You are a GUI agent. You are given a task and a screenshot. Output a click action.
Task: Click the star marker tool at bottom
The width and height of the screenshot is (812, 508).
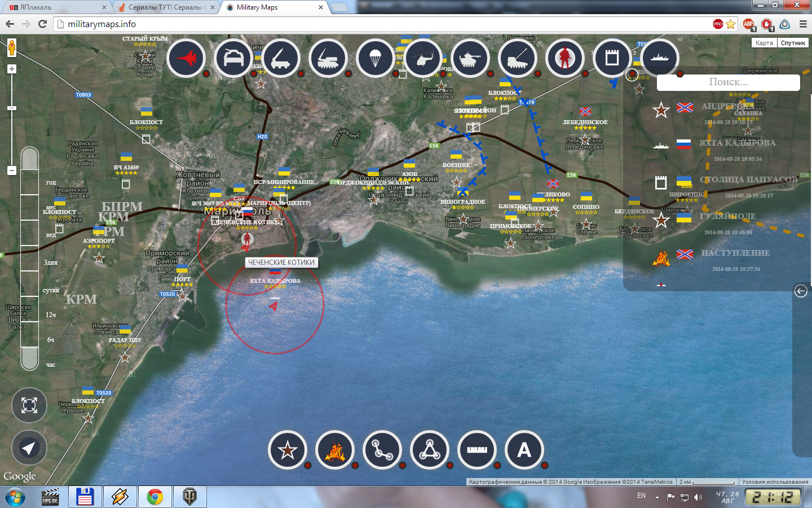[288, 450]
